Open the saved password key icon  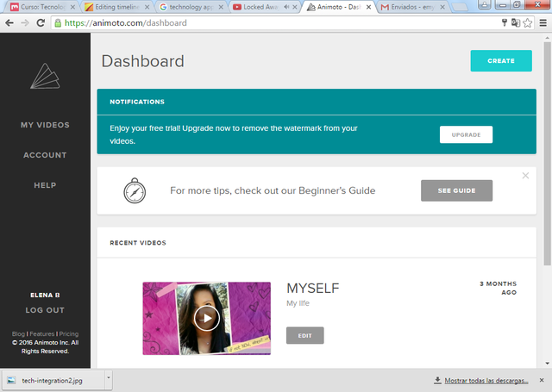click(x=504, y=23)
